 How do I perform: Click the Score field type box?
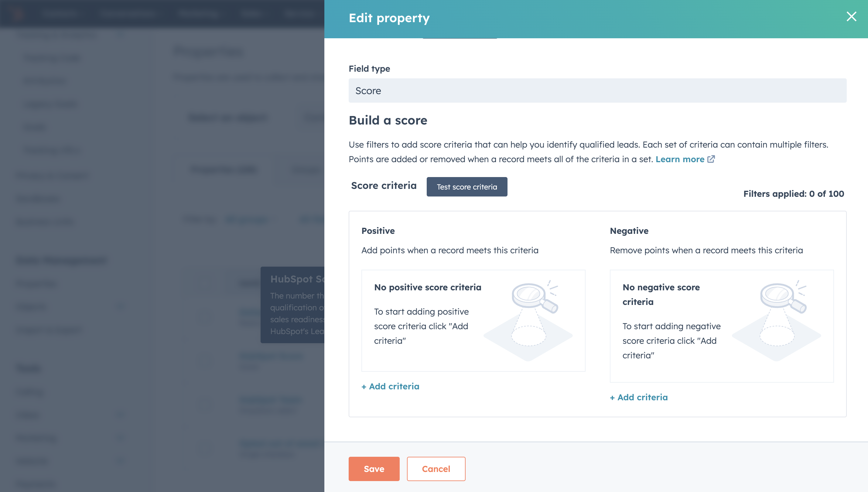pyautogui.click(x=597, y=91)
